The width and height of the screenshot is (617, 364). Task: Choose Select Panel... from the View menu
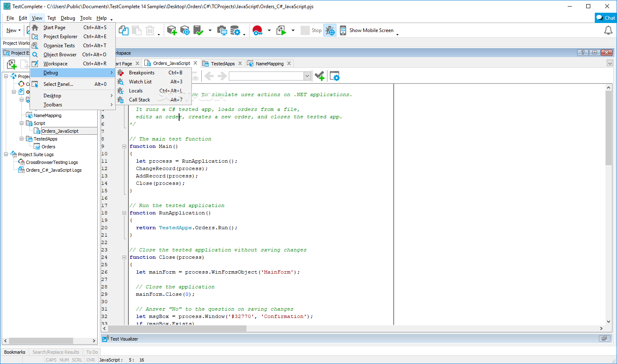click(x=73, y=84)
